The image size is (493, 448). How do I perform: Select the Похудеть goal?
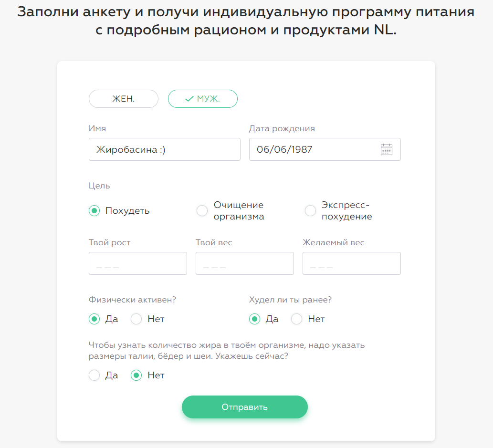point(94,210)
